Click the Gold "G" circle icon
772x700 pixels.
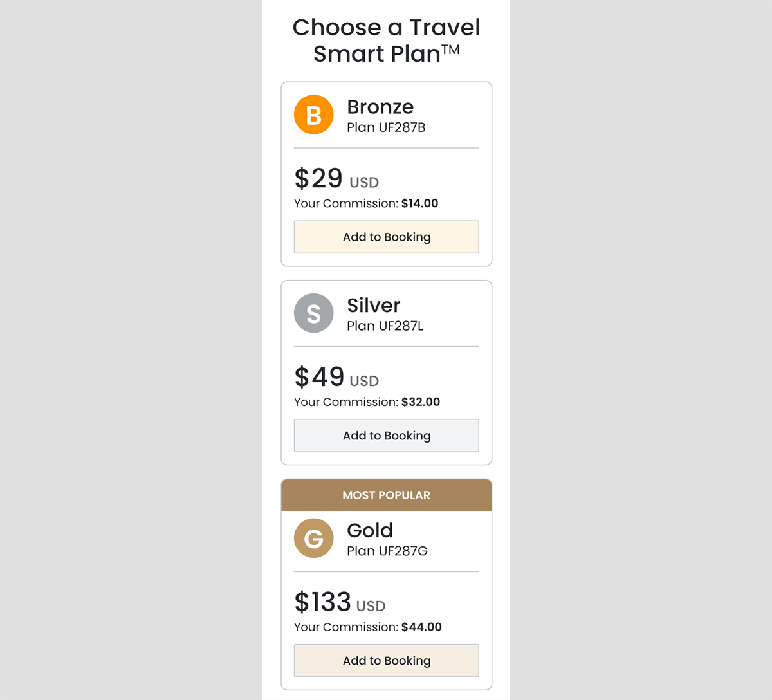(x=313, y=538)
